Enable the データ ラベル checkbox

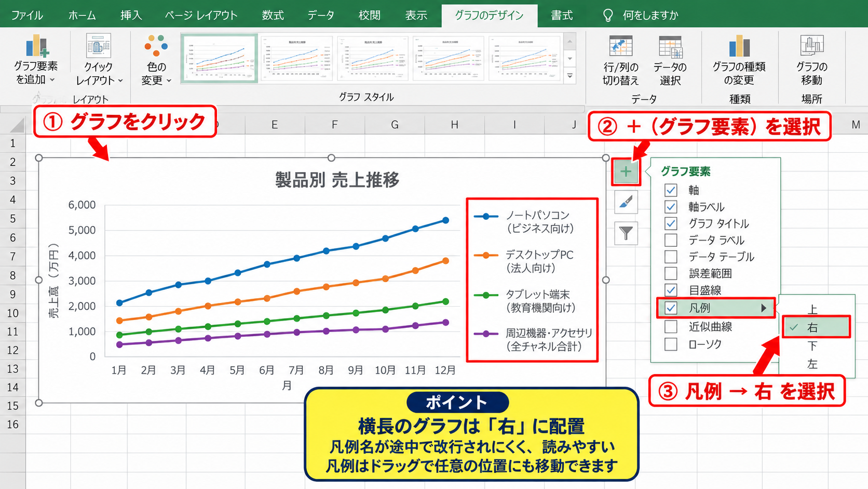(671, 240)
